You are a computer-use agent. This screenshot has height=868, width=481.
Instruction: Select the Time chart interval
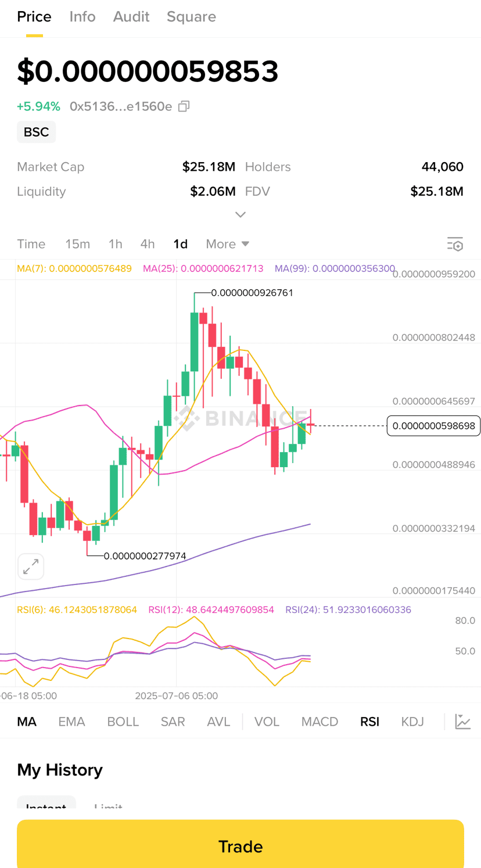(31, 244)
